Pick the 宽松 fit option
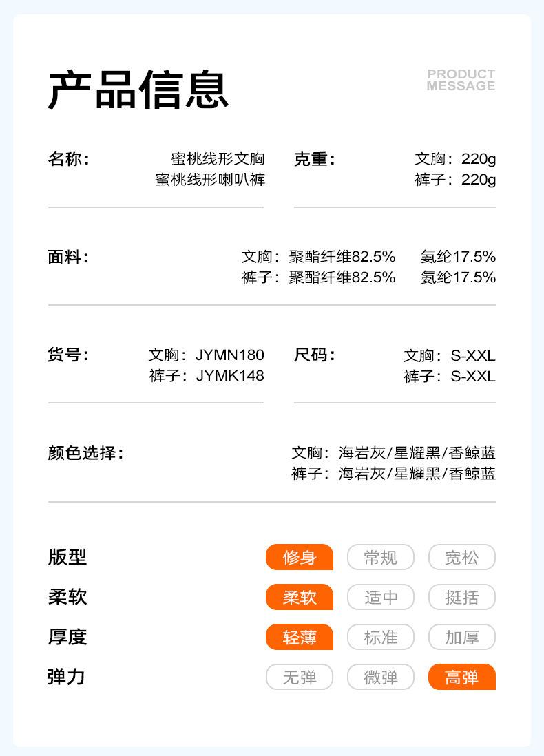Viewport: 544px width, 756px height. pos(461,557)
